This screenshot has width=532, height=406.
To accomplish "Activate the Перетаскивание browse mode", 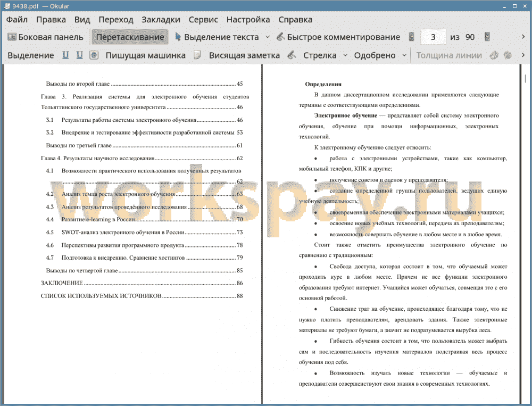I will 130,37.
